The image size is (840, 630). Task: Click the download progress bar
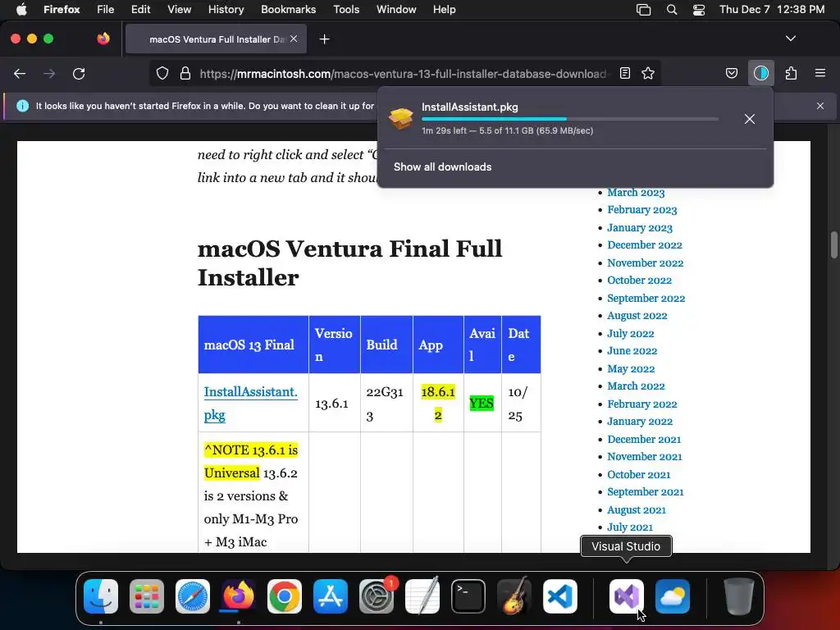coord(570,119)
